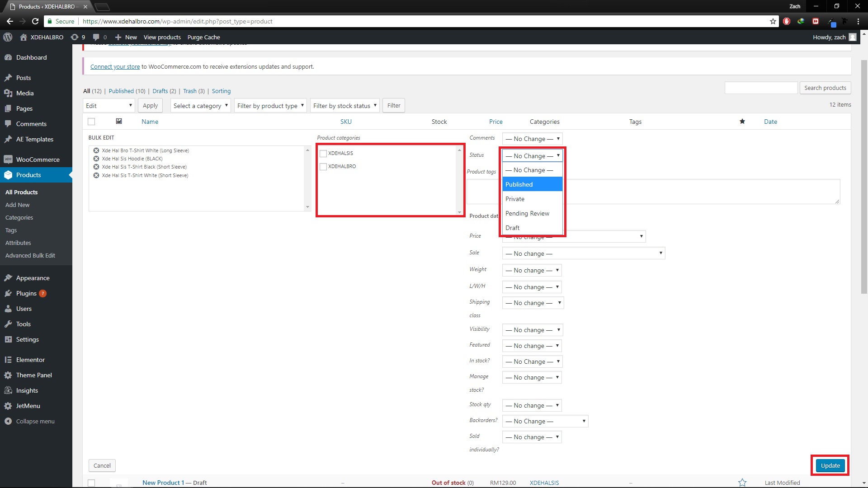868x488 pixels.
Task: Open the Trash (3) view
Action: tap(194, 91)
